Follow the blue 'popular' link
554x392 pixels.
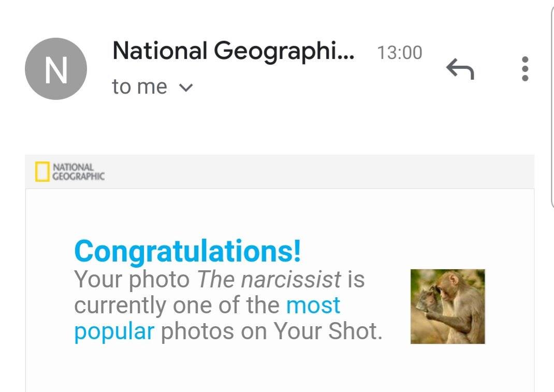[x=114, y=331]
